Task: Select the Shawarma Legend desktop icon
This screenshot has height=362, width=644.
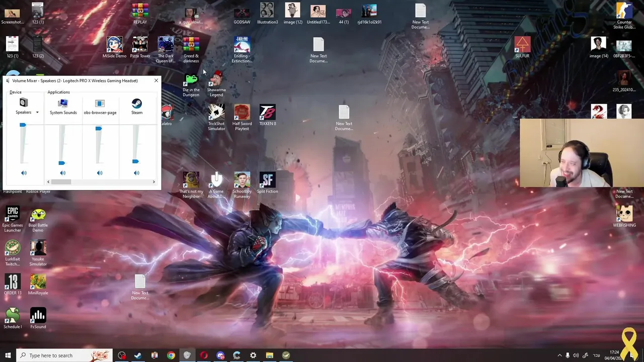Action: tap(216, 83)
